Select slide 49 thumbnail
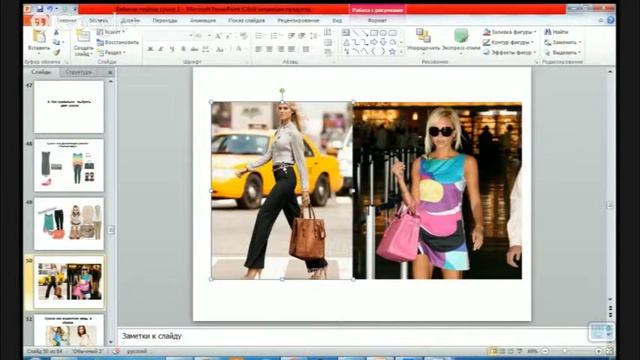 point(69,224)
